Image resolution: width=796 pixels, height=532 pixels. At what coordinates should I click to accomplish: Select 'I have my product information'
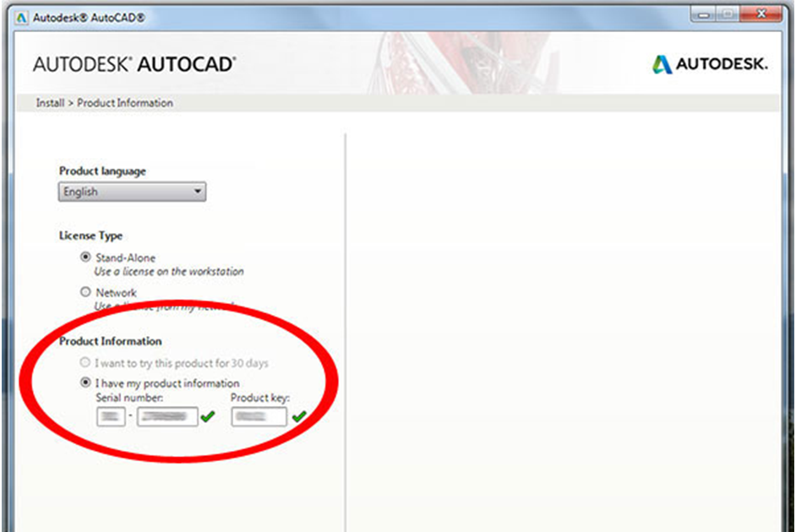(x=85, y=383)
